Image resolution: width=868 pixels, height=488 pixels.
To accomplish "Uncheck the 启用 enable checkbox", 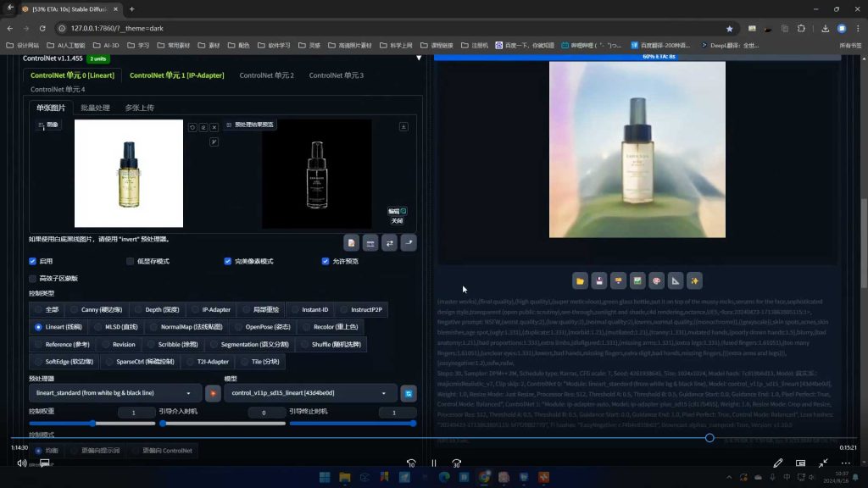I will pos(33,261).
